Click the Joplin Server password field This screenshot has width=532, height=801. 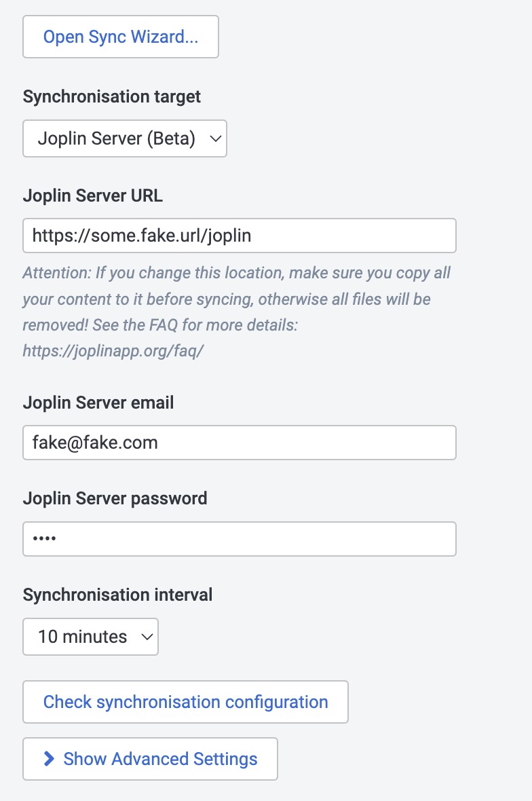coord(239,539)
